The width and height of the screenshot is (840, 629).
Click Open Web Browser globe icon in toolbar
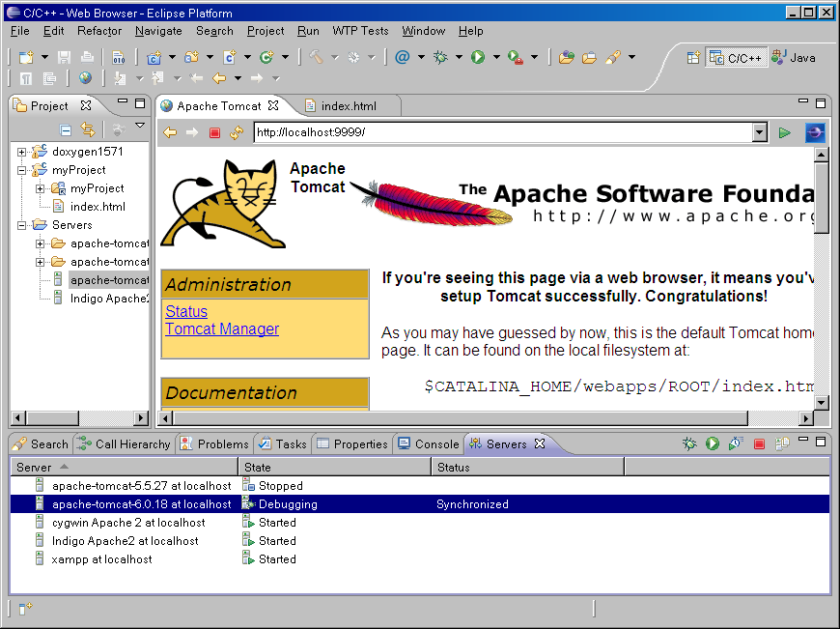85,78
